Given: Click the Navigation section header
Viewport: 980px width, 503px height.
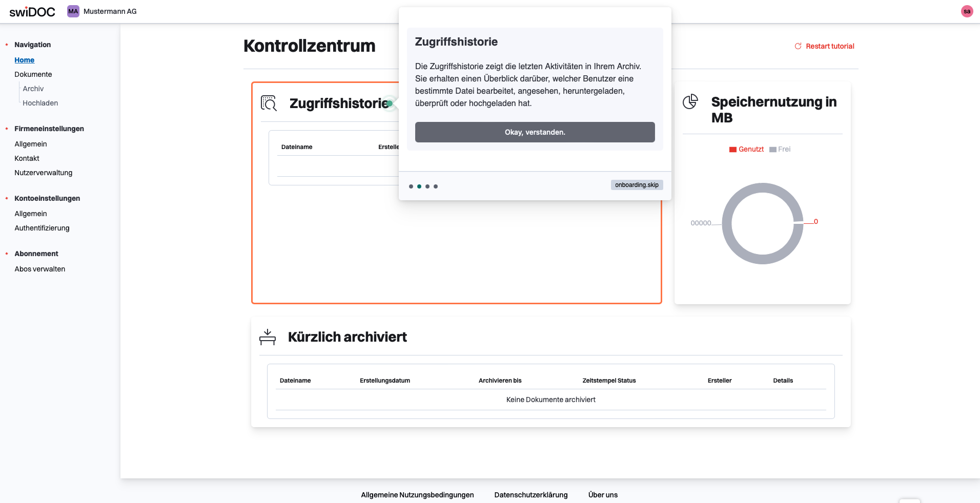Looking at the screenshot, I should [x=33, y=45].
